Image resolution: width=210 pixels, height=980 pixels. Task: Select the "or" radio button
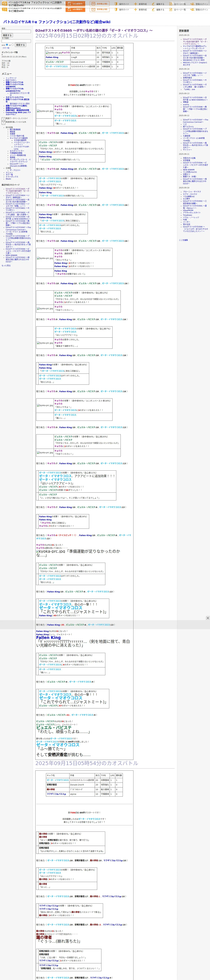click(x=13, y=45)
